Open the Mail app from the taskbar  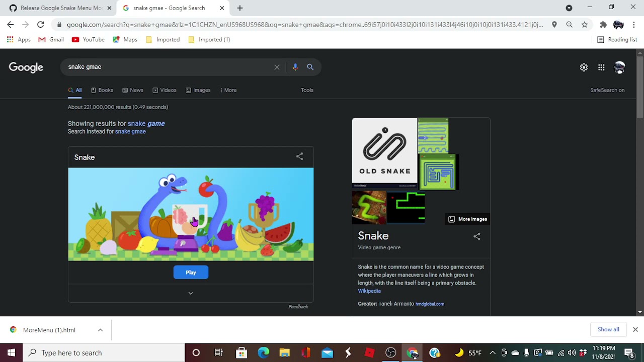coord(327,352)
